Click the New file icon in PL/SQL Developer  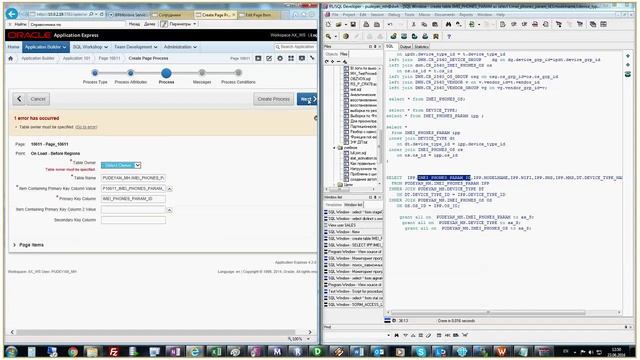click(x=328, y=24)
